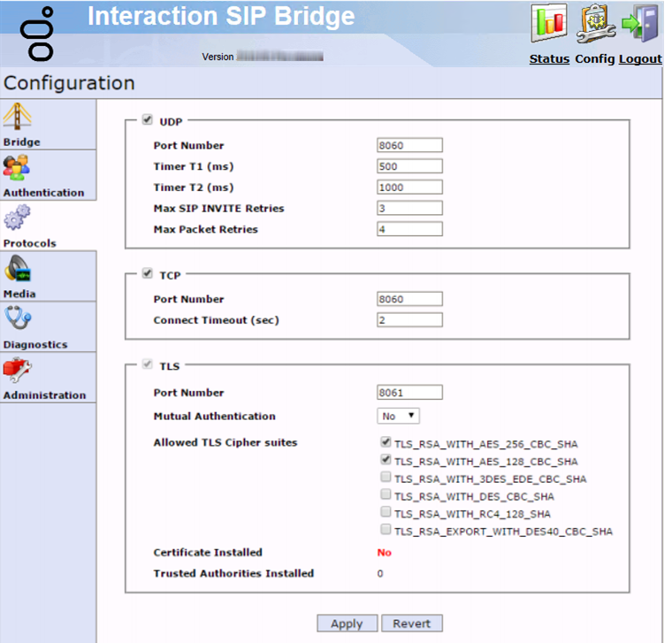Open the Administration toolbox icon
This screenshot has width=672, height=643.
[18, 371]
